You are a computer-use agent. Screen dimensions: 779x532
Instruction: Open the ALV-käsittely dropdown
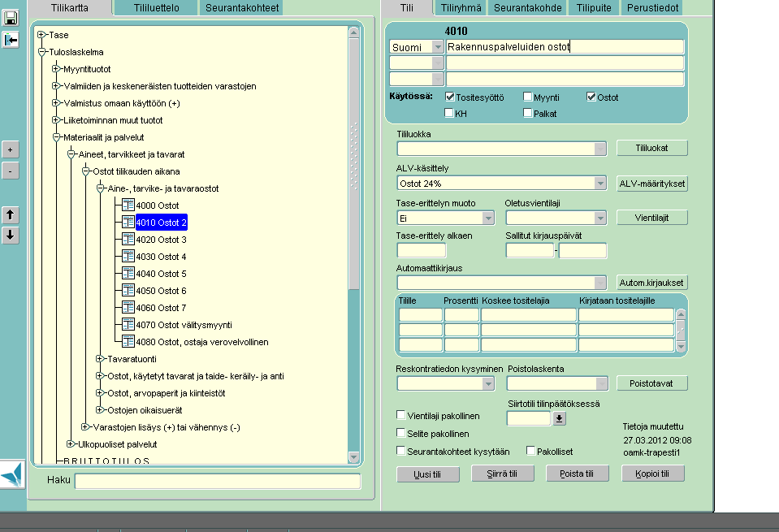[600, 184]
